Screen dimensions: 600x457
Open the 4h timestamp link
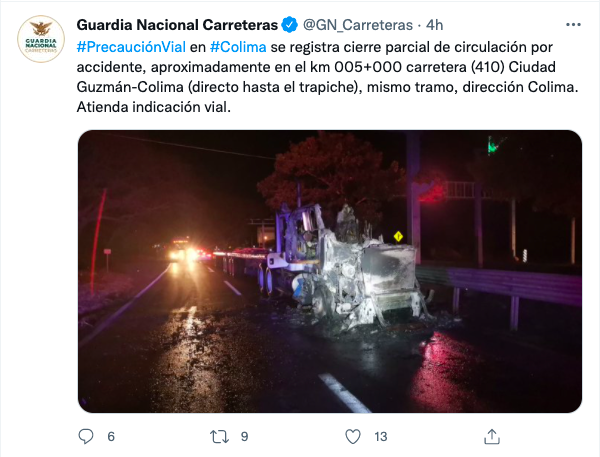coord(434,25)
